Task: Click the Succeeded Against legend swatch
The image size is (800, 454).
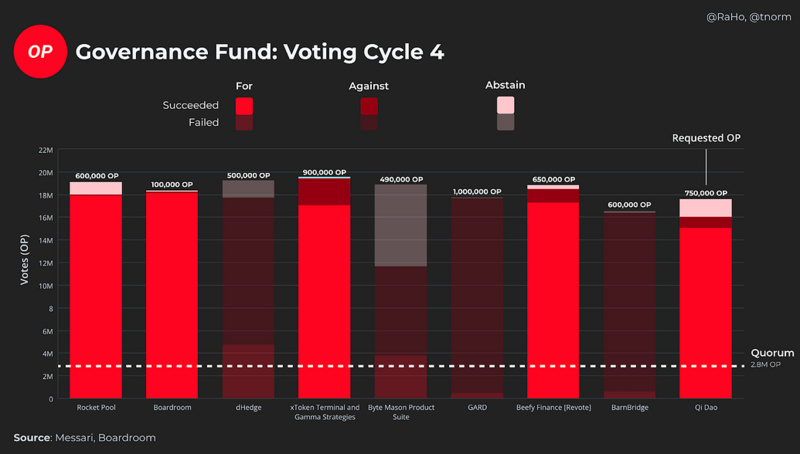Action: 369,106
